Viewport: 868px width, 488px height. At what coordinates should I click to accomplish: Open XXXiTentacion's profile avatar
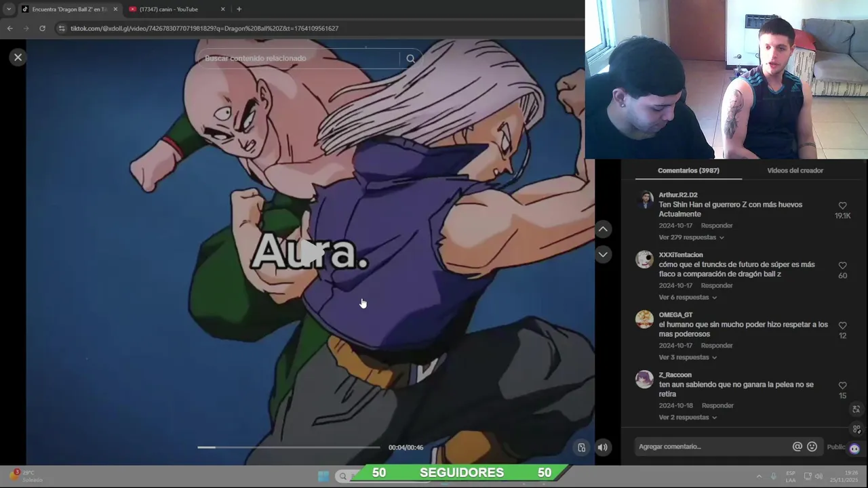tap(644, 260)
